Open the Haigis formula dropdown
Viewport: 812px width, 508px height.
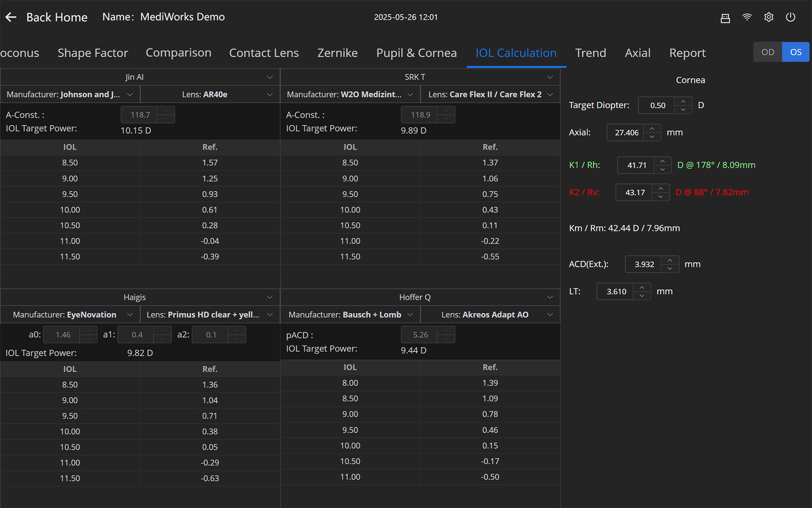coord(140,297)
